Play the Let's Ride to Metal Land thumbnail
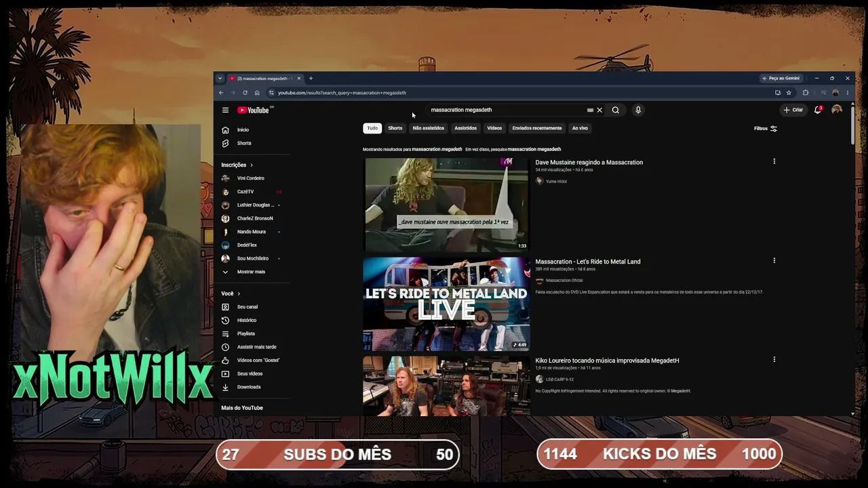868x488 pixels. coord(446,304)
